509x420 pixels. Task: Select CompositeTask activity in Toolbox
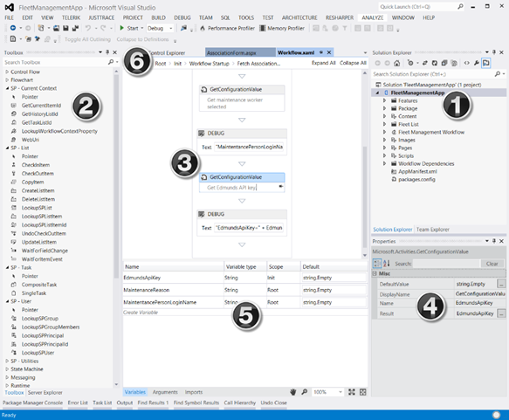(x=39, y=285)
